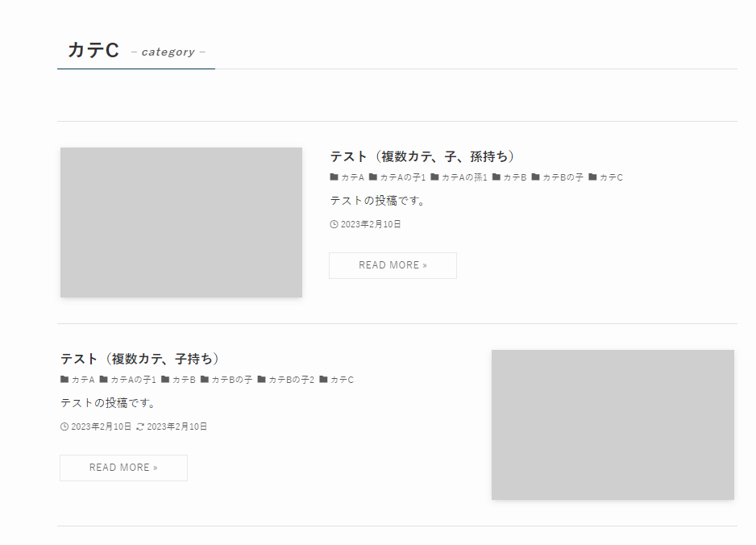Click the excerpt テストの投稿です。 in the 子持ち post
Image resolution: width=756 pixels, height=545 pixels.
[x=107, y=403]
